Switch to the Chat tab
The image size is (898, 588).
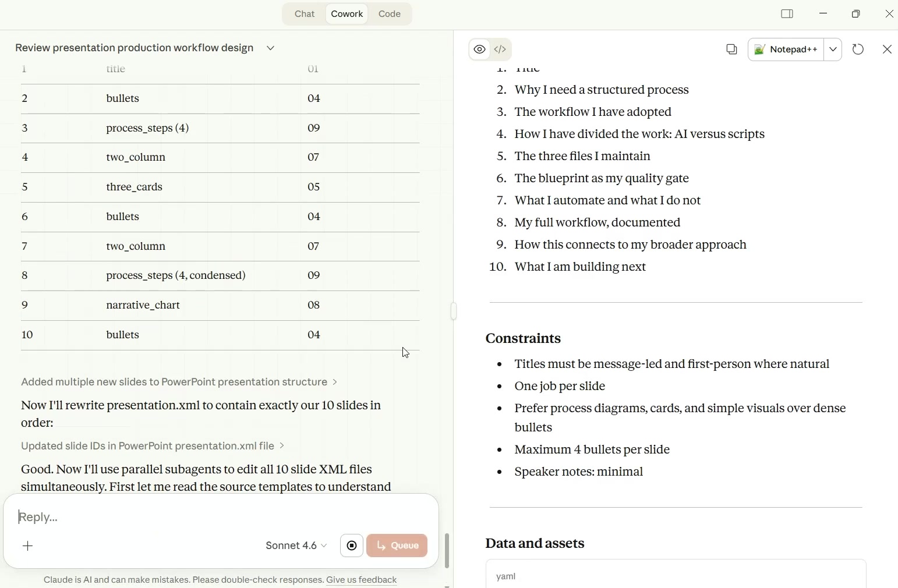click(x=305, y=14)
